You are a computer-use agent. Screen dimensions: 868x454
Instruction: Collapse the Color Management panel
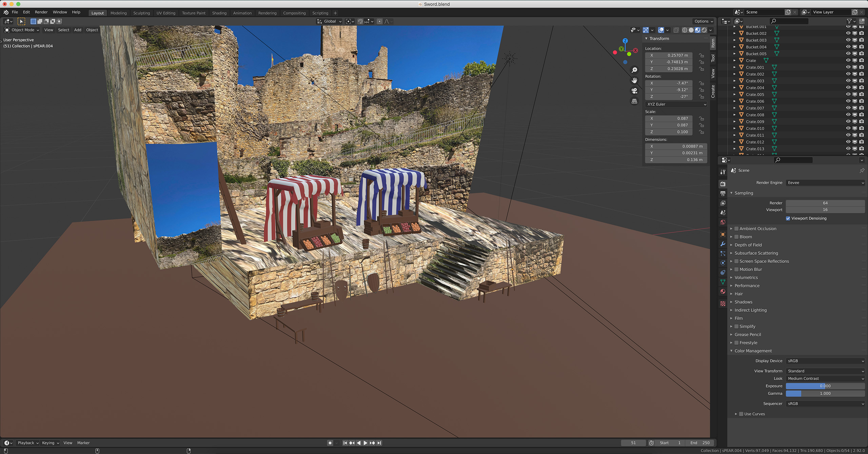click(753, 351)
